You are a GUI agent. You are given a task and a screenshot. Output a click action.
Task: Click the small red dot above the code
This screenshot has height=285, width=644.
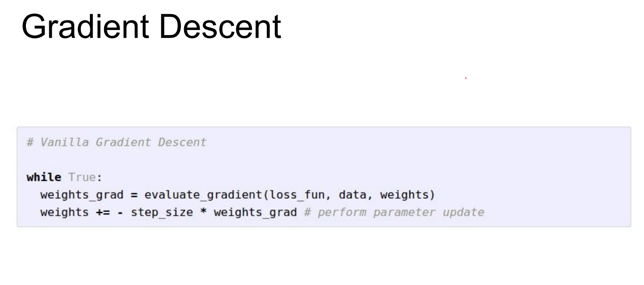tap(466, 78)
